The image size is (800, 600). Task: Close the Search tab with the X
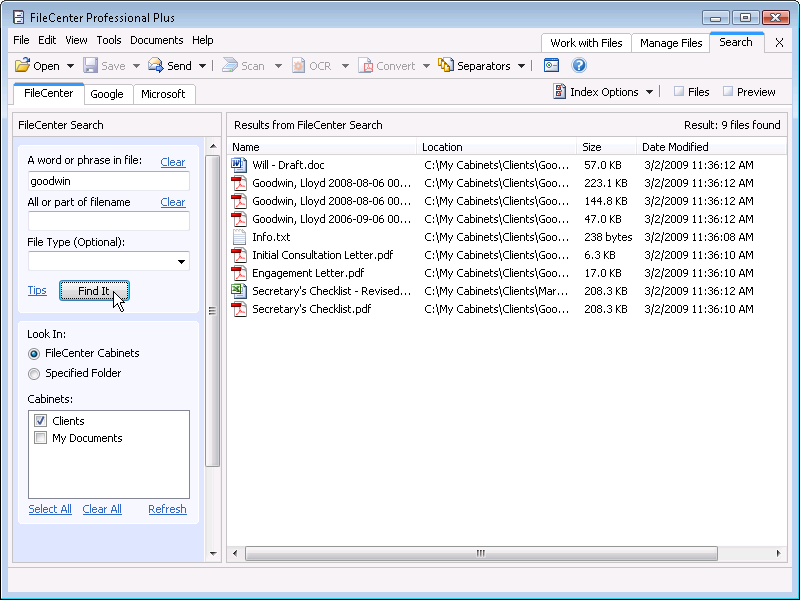[x=779, y=43]
